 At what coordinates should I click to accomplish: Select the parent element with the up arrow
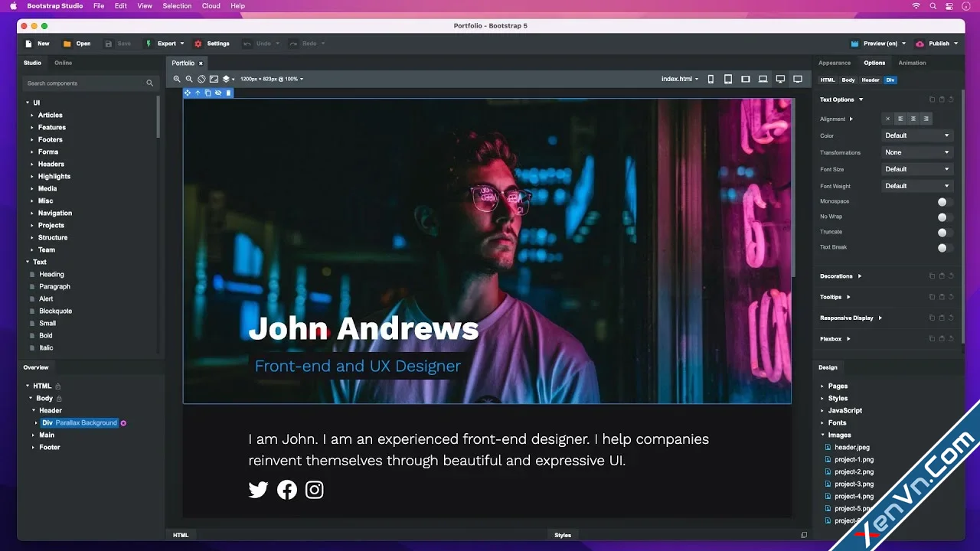(198, 93)
